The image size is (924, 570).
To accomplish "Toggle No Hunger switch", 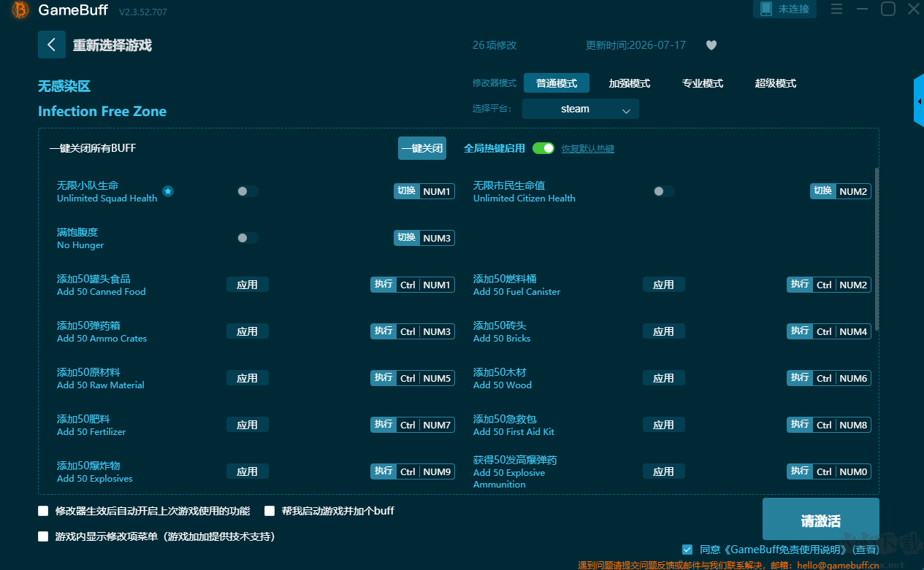I will pos(248,238).
